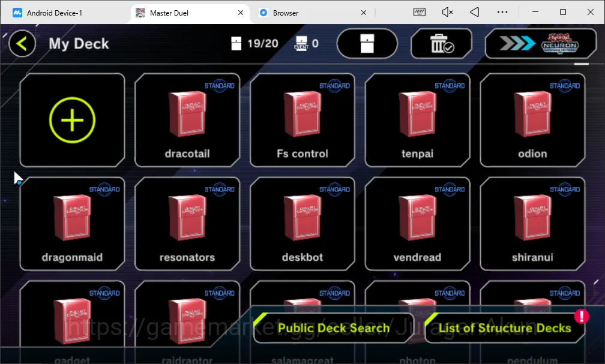
Task: Open the dragonmaid deck
Action: [72, 224]
